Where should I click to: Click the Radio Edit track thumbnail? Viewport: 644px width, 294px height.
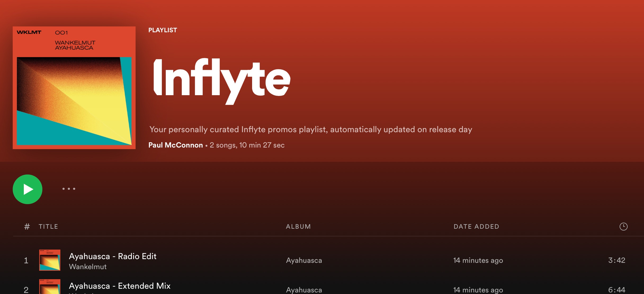click(x=50, y=260)
